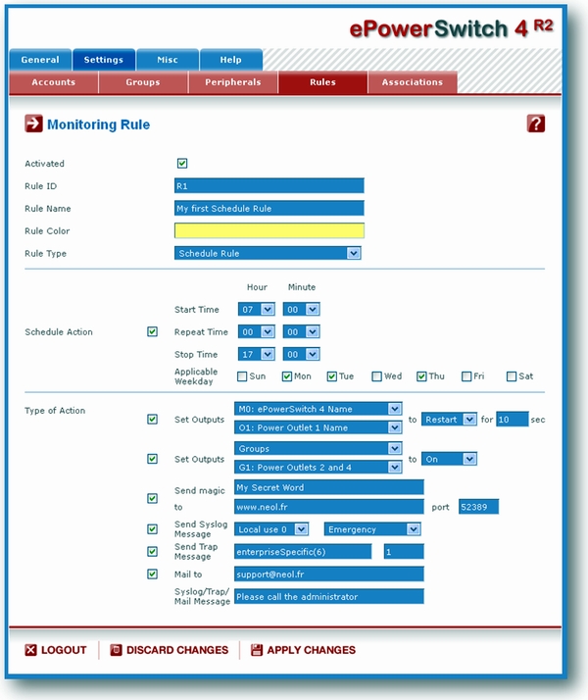Open the M0: ePowerSwitch 4 Name dropdown
The image size is (588, 700).
point(318,409)
